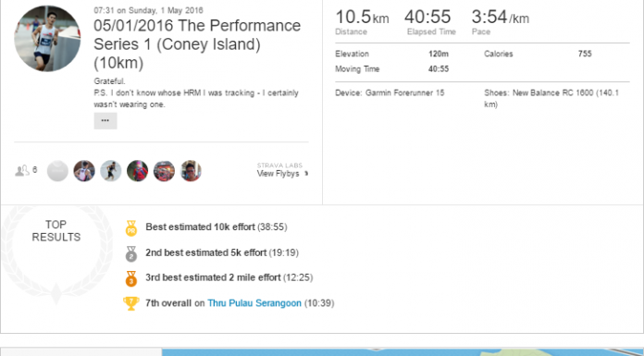Open the group athletes count icon
Image resolution: width=644 pixels, height=356 pixels.
coord(26,170)
